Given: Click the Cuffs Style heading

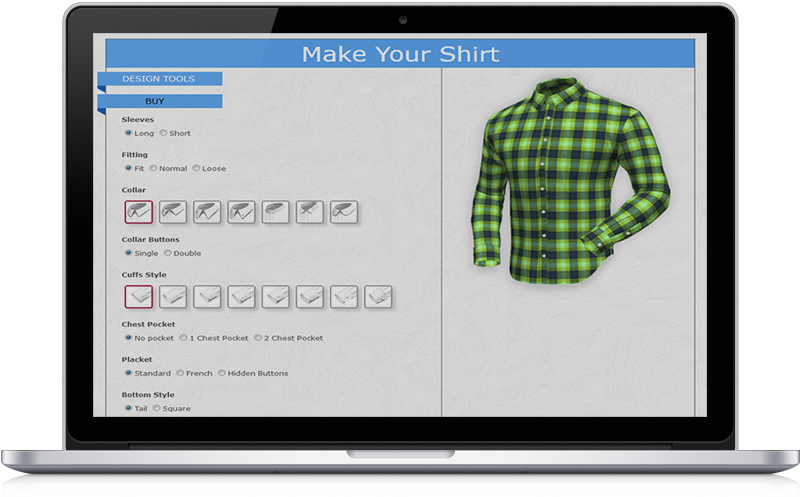Looking at the screenshot, I should coord(144,275).
